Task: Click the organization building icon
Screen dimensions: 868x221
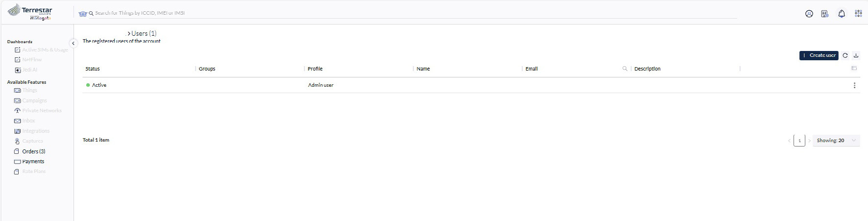Action: (x=825, y=14)
